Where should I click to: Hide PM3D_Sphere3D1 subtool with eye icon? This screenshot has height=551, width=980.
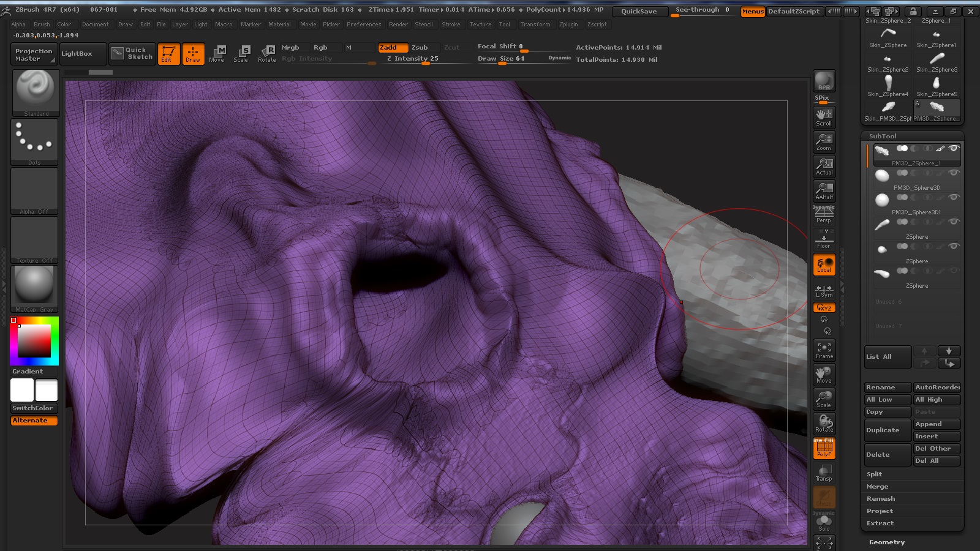(x=954, y=197)
